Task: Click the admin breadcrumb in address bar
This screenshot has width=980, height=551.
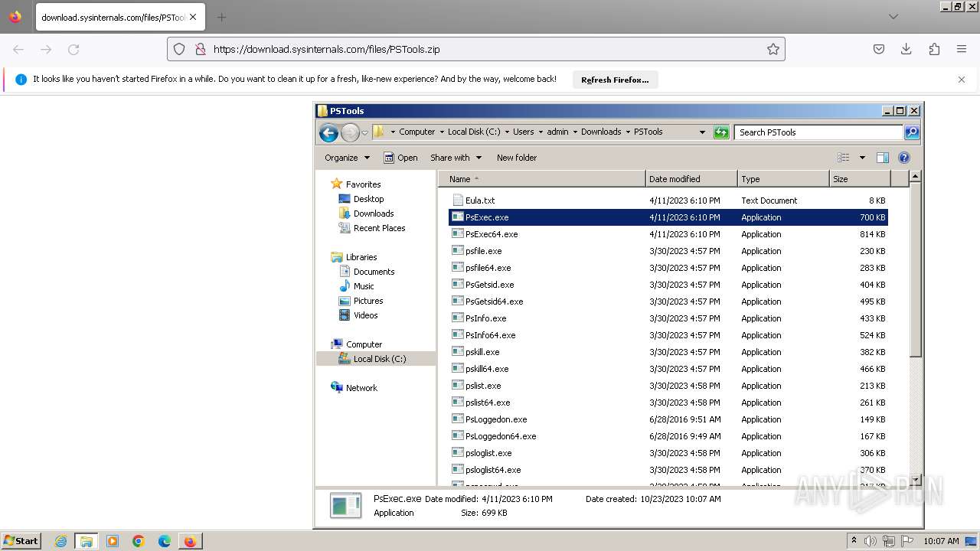Action: click(557, 132)
